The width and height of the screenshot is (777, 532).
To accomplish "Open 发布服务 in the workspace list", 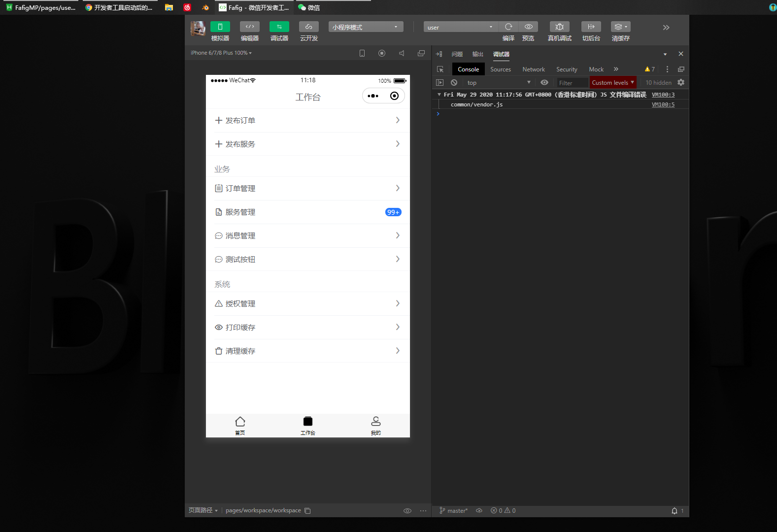I will pyautogui.click(x=308, y=144).
